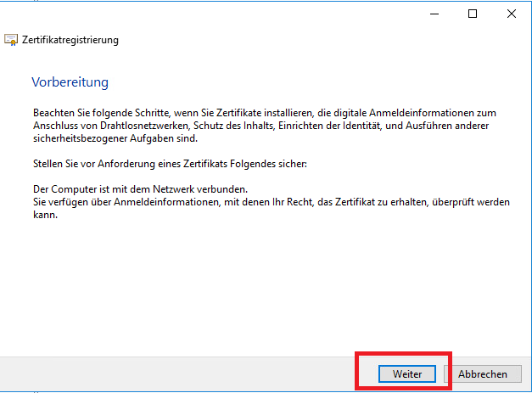Close the Zertifikatregistrierung dialog
This screenshot has height=393, width=532.
point(512,14)
